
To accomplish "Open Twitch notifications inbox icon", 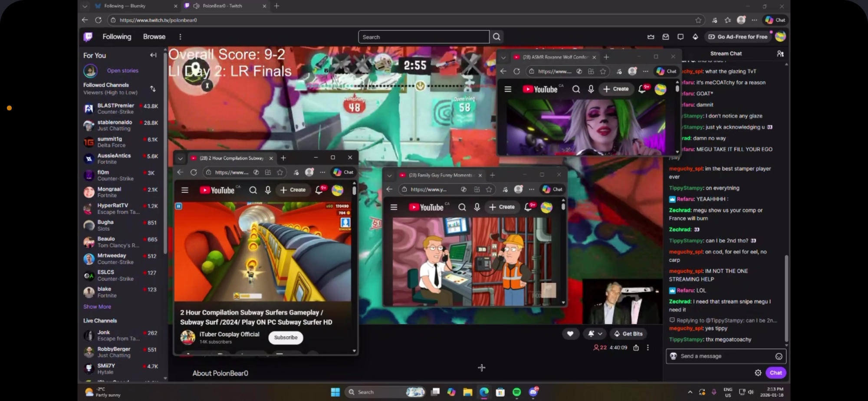I will coord(665,37).
